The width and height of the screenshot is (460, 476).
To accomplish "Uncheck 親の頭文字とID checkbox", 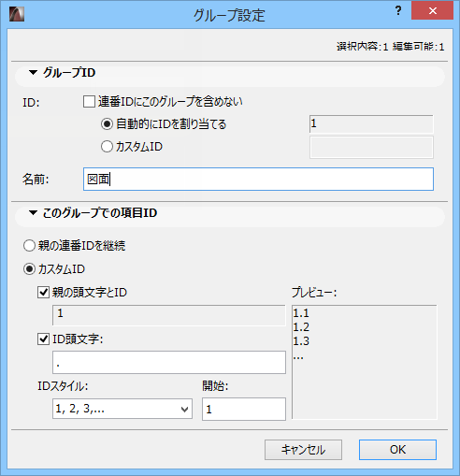I will 43,293.
